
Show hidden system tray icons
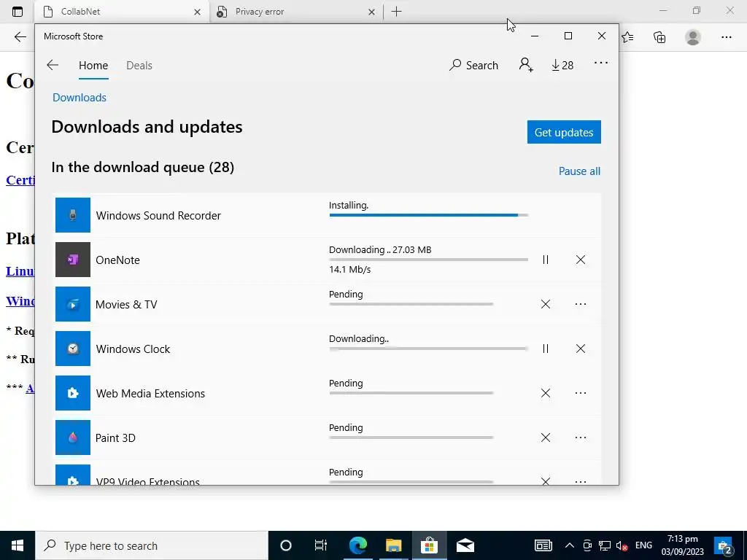[569, 545]
